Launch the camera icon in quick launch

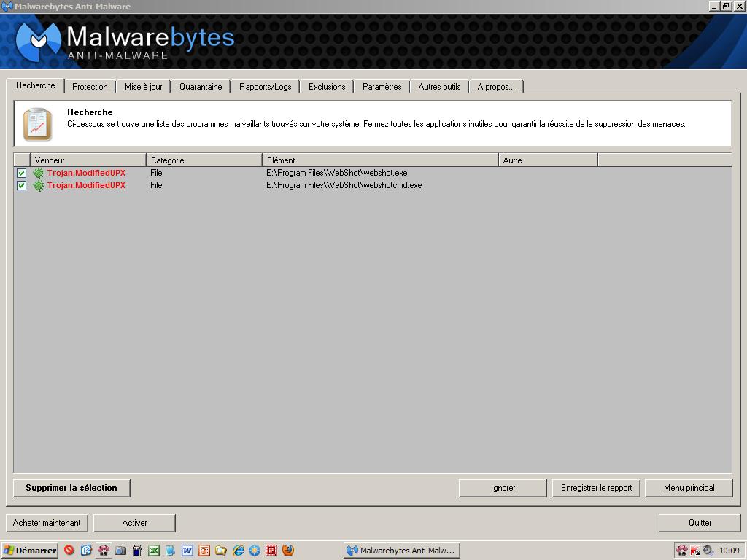click(x=120, y=551)
